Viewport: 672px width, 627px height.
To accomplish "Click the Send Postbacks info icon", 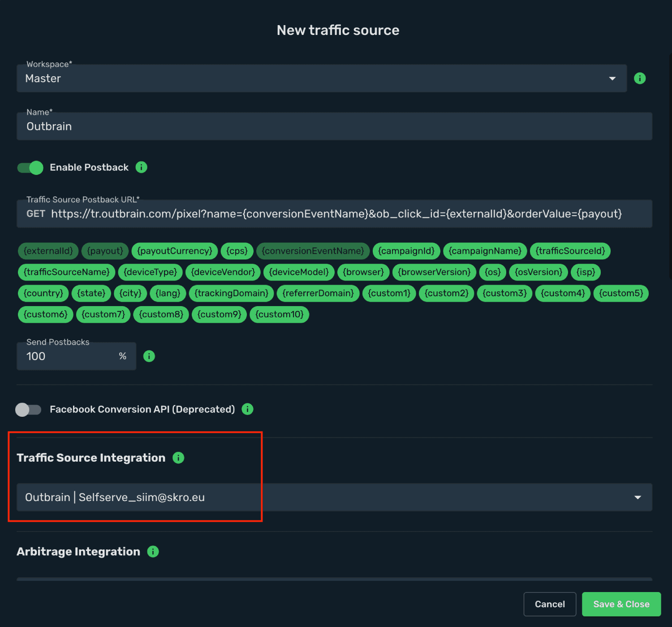I will tap(149, 356).
